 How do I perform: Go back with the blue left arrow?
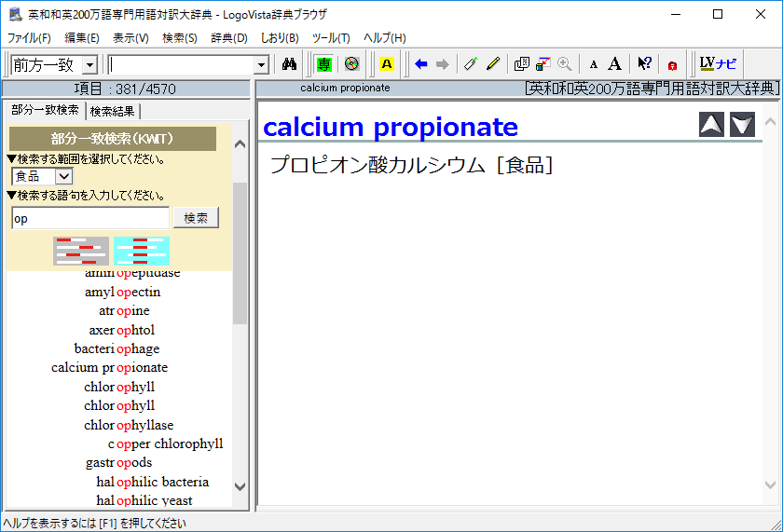(x=420, y=64)
